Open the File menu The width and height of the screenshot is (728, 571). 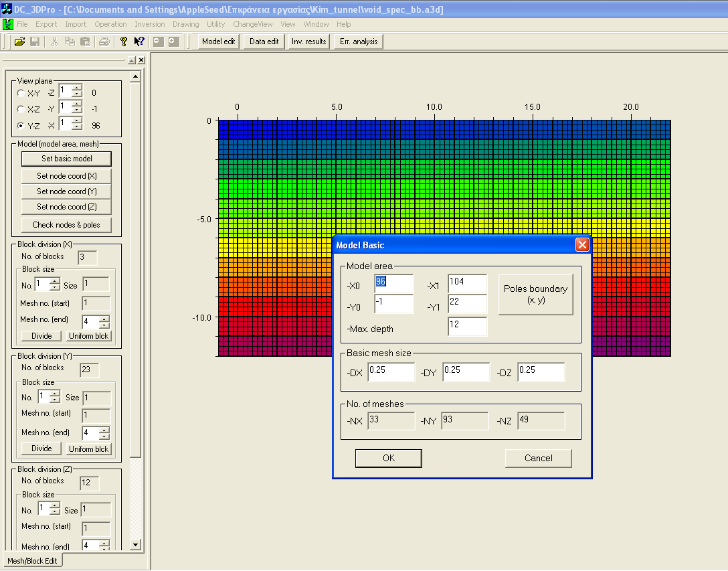coord(22,24)
